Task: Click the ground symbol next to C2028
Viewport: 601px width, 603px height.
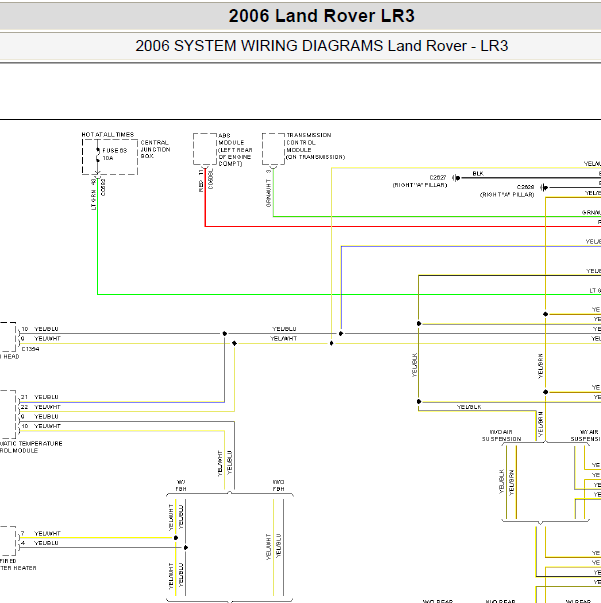Action: click(x=544, y=188)
